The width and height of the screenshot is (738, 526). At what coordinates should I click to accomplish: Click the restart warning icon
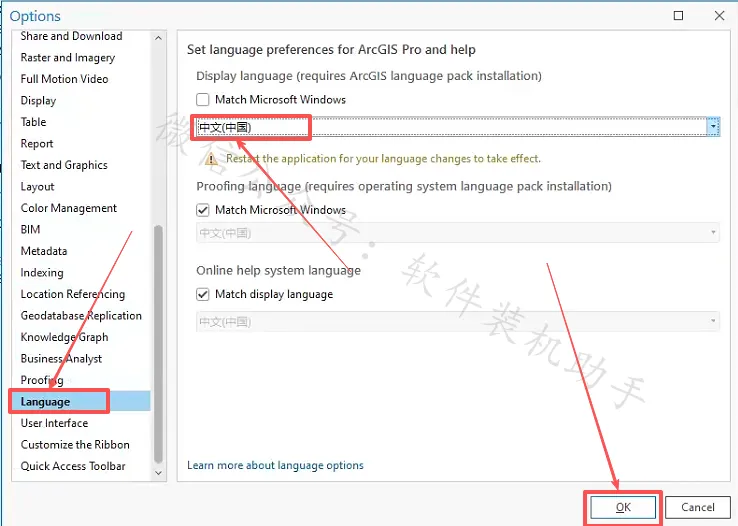click(211, 159)
